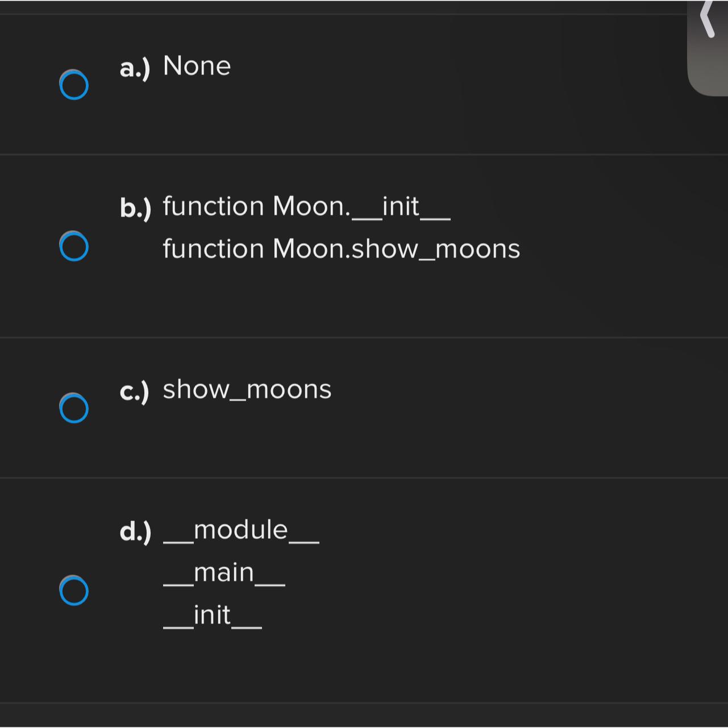
Task: Click 'function Moon.show_moons' text
Action: coord(341,248)
